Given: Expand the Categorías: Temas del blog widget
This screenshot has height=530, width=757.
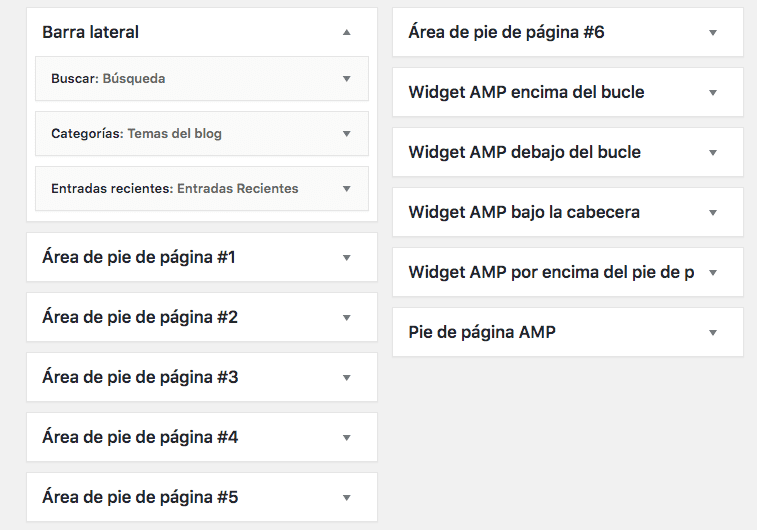Looking at the screenshot, I should 347,133.
